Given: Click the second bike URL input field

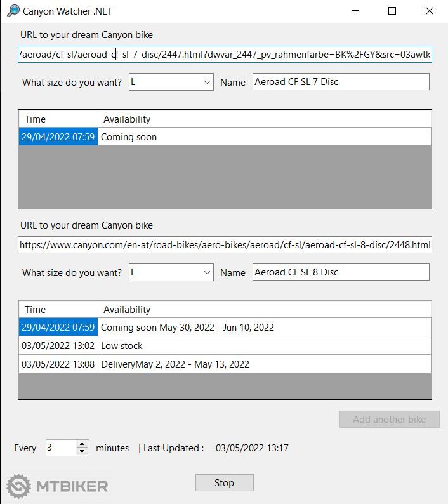Looking at the screenshot, I should pos(225,245).
